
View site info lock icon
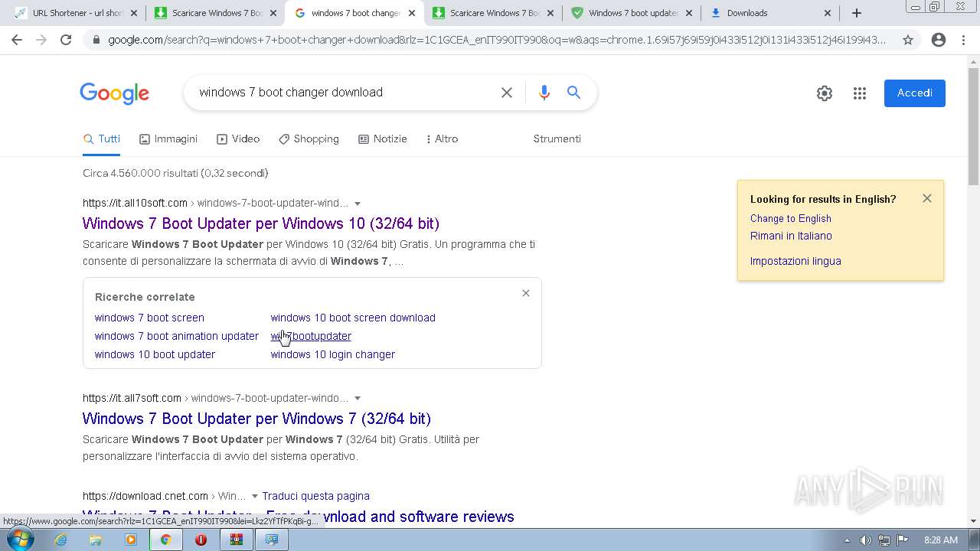click(96, 40)
